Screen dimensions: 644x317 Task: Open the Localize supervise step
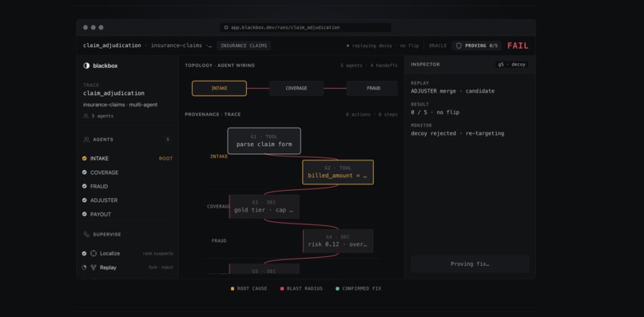point(127,253)
